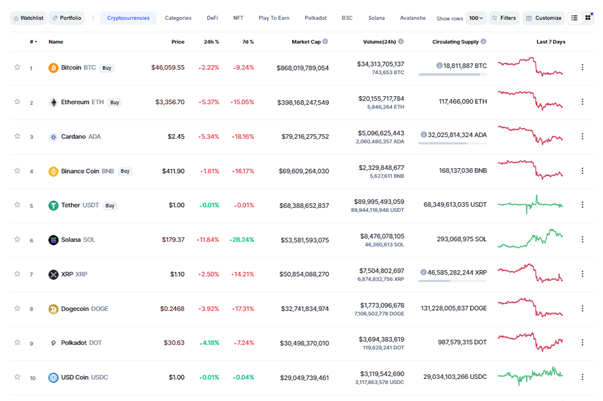Click Bitcoin circulating supply progress bar
Viewport: 603px width, 401px height.
pyautogui.click(x=453, y=75)
